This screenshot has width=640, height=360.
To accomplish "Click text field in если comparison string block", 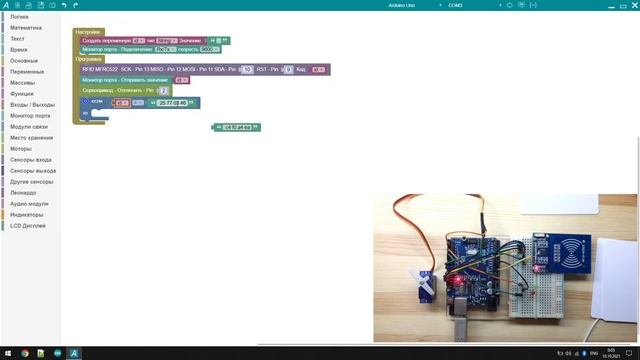I will click(x=172, y=103).
